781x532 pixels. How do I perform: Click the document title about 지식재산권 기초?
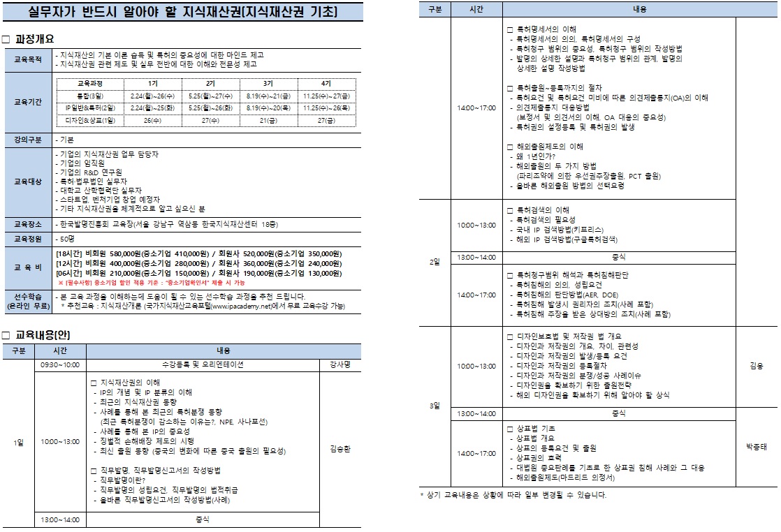[182, 13]
